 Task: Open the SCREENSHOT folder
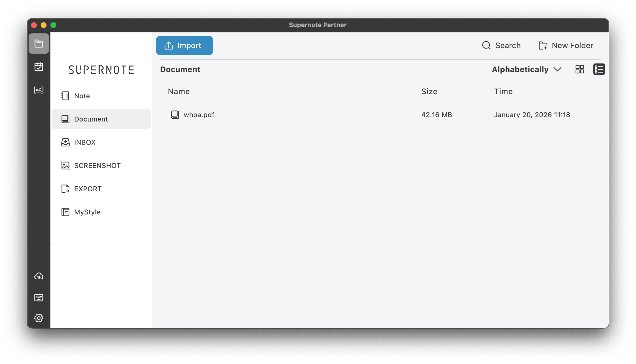97,165
